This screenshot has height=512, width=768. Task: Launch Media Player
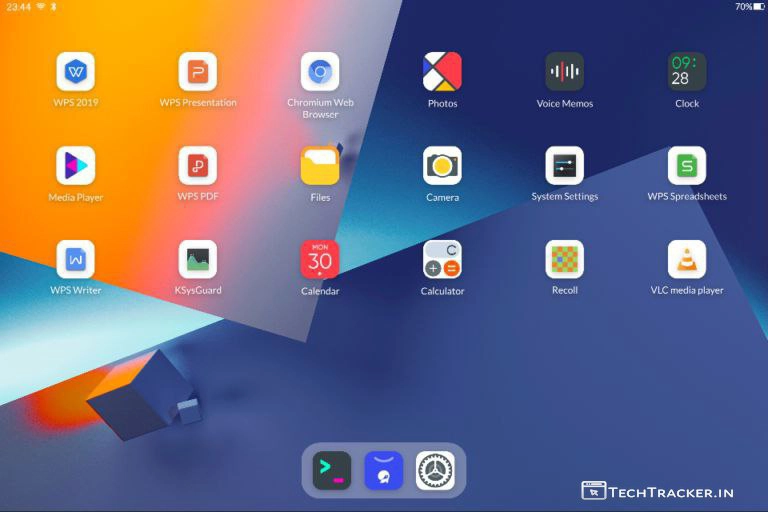click(75, 166)
